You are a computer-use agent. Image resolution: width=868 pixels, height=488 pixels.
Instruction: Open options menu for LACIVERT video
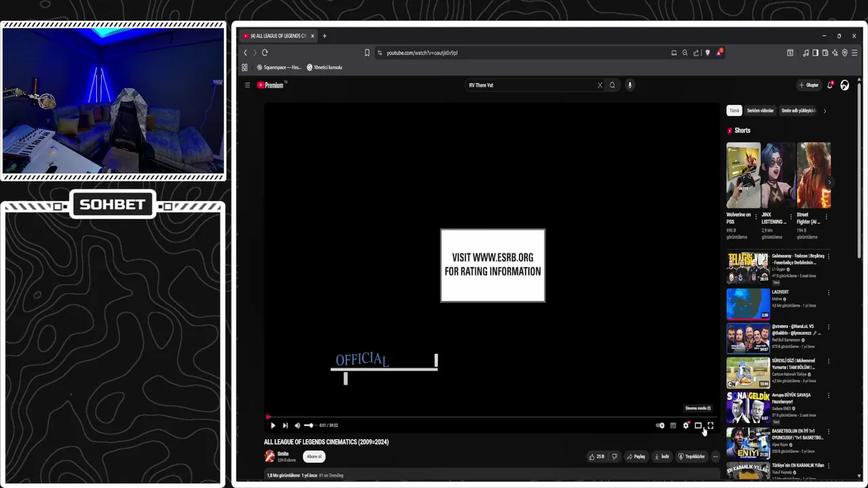tap(829, 292)
